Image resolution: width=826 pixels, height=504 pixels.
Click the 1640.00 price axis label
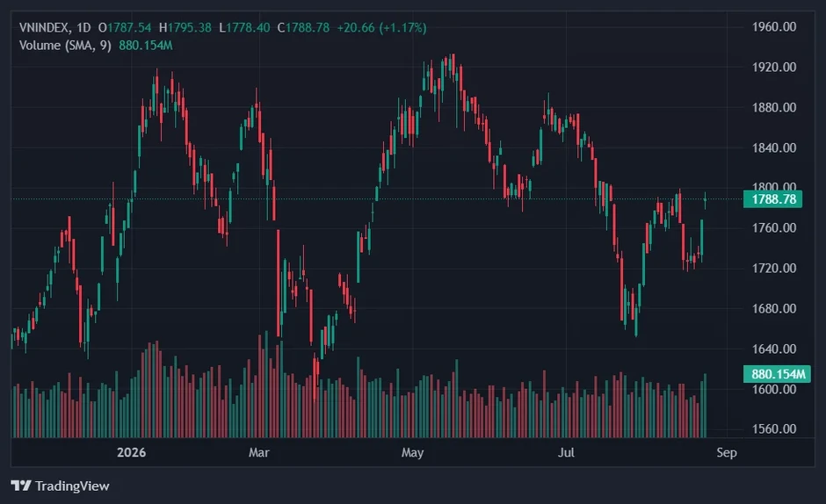[x=774, y=349]
